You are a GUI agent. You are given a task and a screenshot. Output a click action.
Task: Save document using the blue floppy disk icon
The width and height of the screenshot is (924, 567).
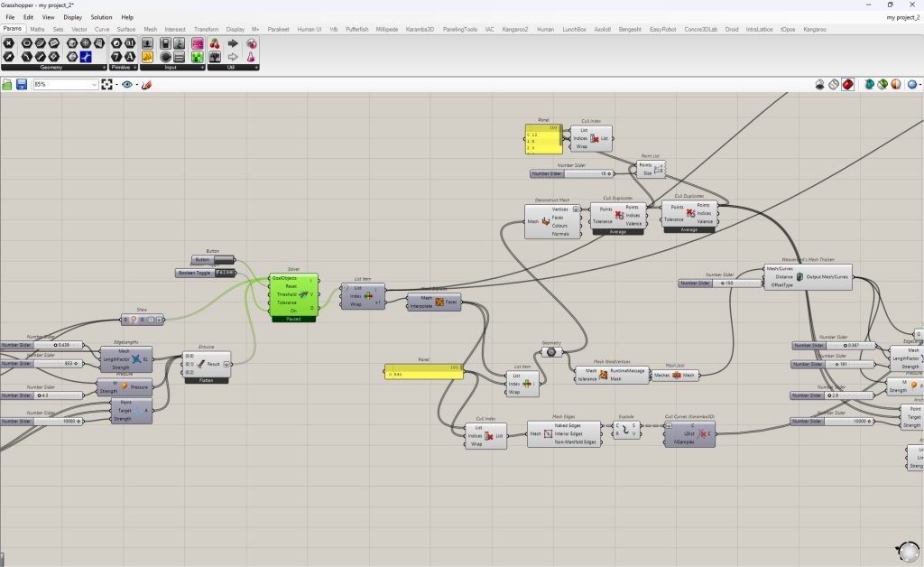pos(22,84)
